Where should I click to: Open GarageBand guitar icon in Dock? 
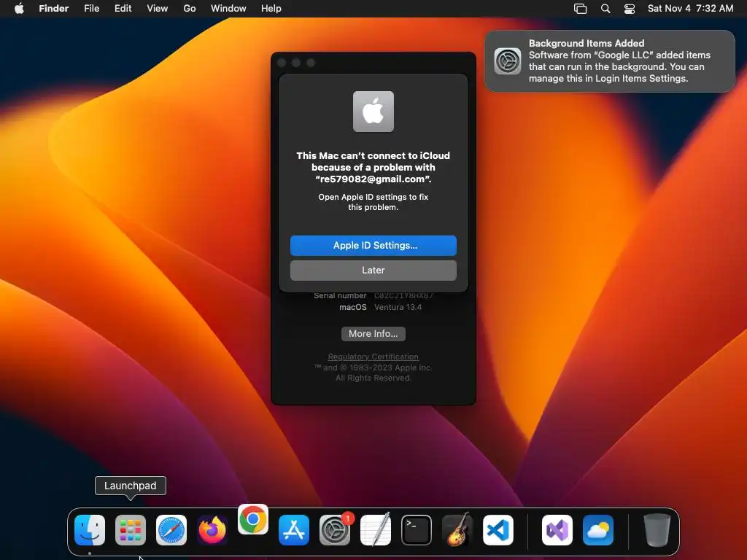click(457, 529)
